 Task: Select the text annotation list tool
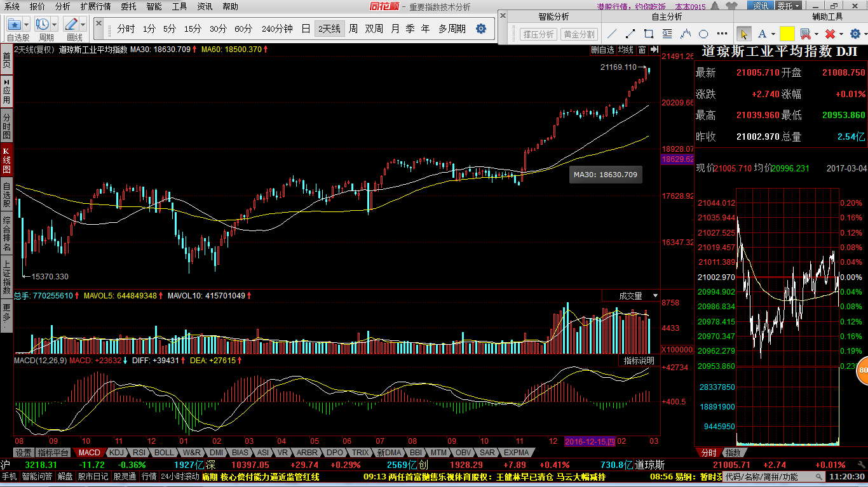[x=667, y=34]
